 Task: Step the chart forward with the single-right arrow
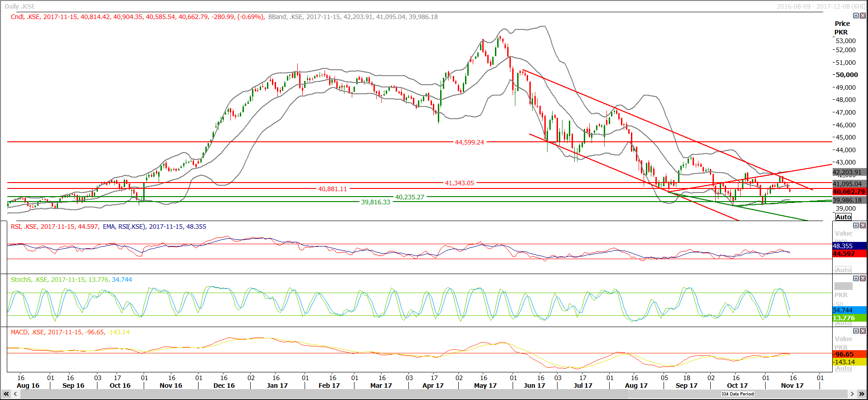pyautogui.click(x=852, y=394)
